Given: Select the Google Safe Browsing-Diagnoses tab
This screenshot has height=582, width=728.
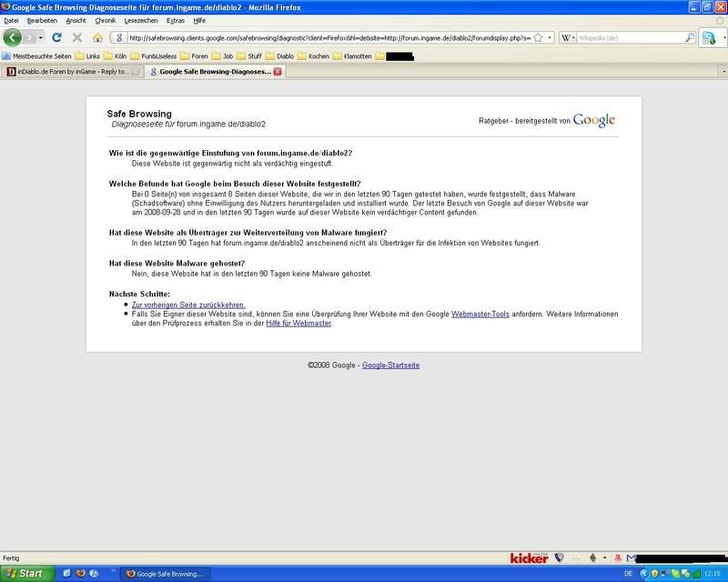Looking at the screenshot, I should 215,72.
